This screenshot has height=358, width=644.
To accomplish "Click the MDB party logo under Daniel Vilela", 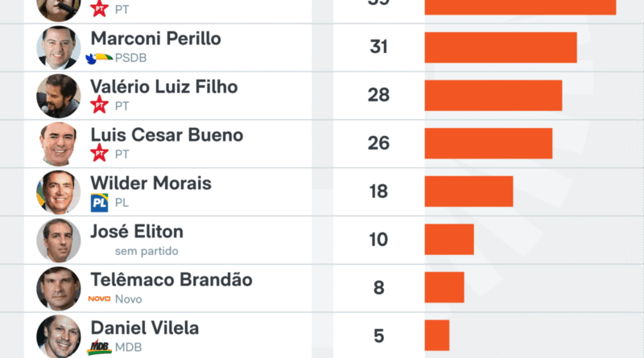I will 99,348.
